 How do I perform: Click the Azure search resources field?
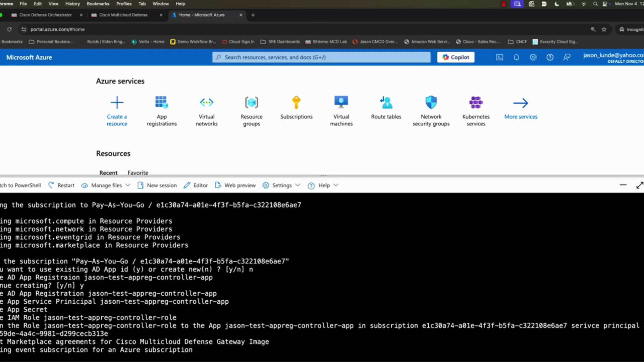[x=321, y=57]
